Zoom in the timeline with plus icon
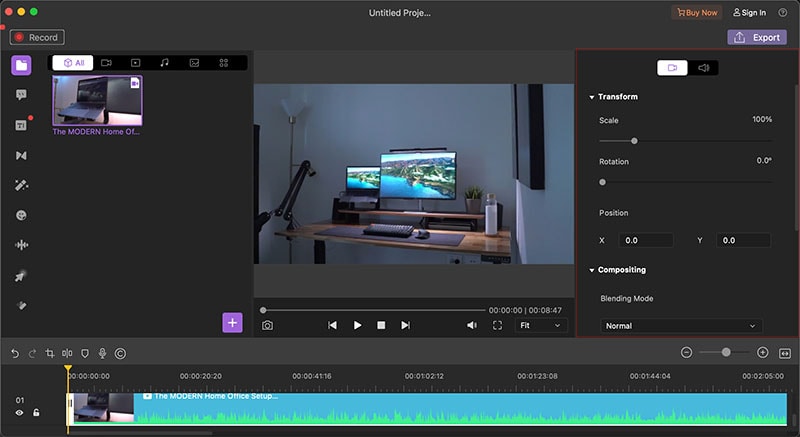This screenshot has width=800, height=437. pos(762,352)
